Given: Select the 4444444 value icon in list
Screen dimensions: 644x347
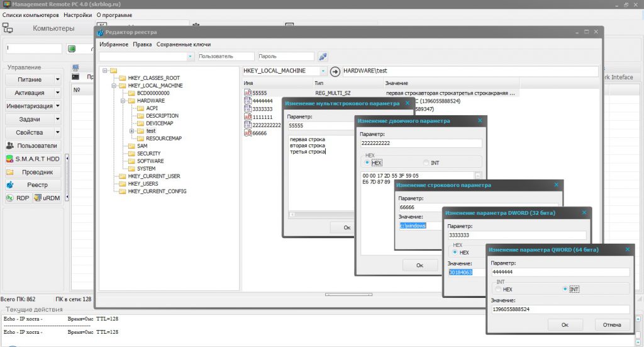Looking at the screenshot, I should click(248, 101).
